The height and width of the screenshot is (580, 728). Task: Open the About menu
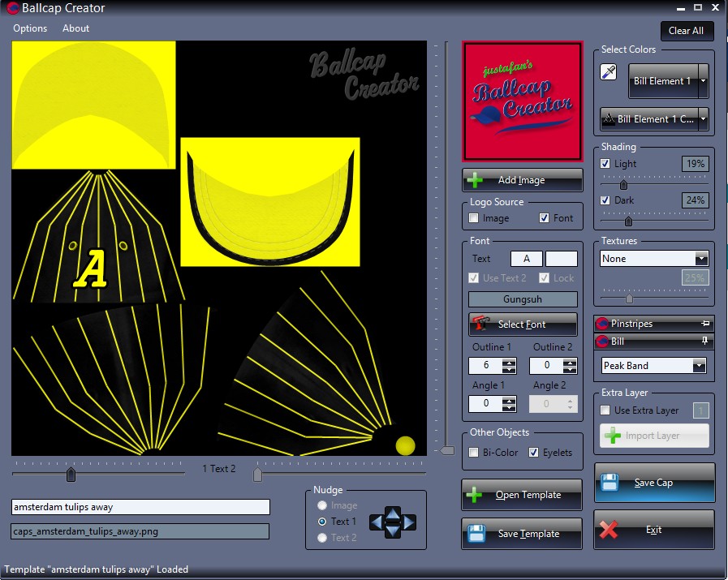(x=76, y=28)
